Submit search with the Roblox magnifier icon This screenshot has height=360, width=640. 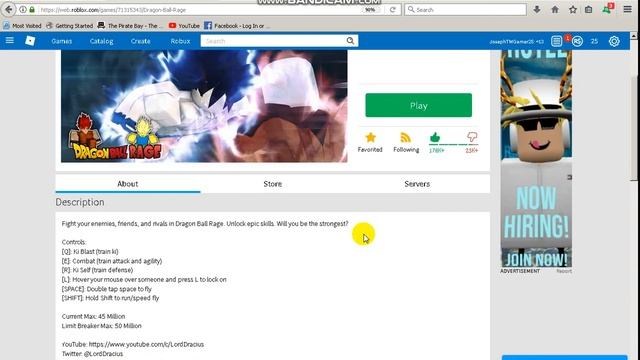(x=350, y=41)
